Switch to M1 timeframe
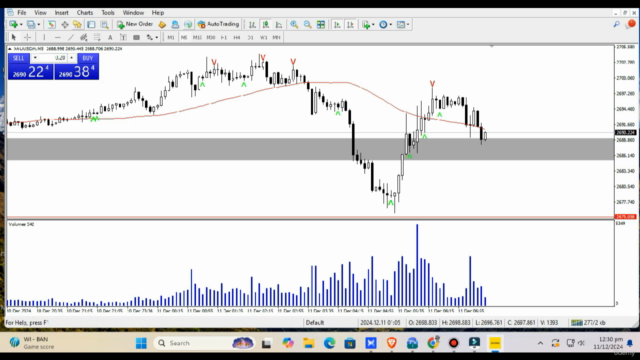This screenshot has width=640, height=360. (x=171, y=37)
